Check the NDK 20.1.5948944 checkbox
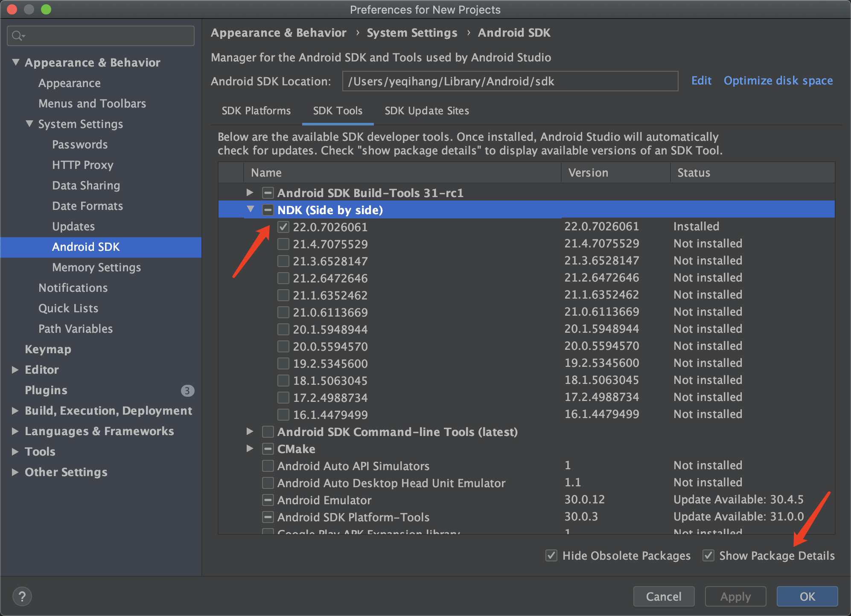851x616 pixels. tap(283, 329)
